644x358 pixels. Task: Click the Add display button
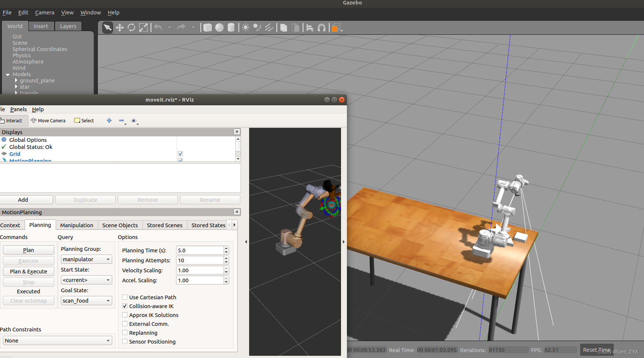click(23, 200)
